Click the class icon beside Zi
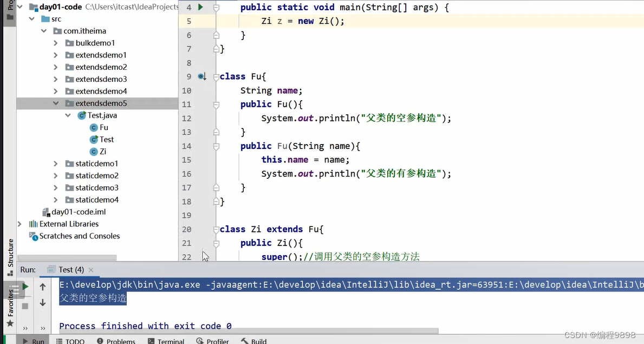 point(93,151)
